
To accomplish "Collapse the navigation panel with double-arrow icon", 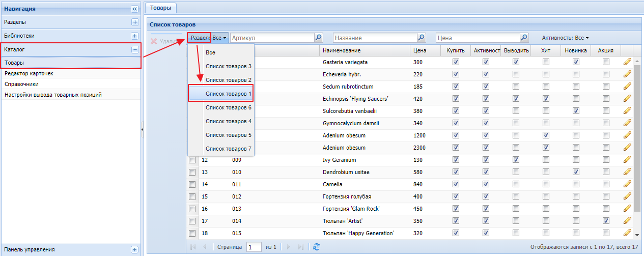I will 134,9.
